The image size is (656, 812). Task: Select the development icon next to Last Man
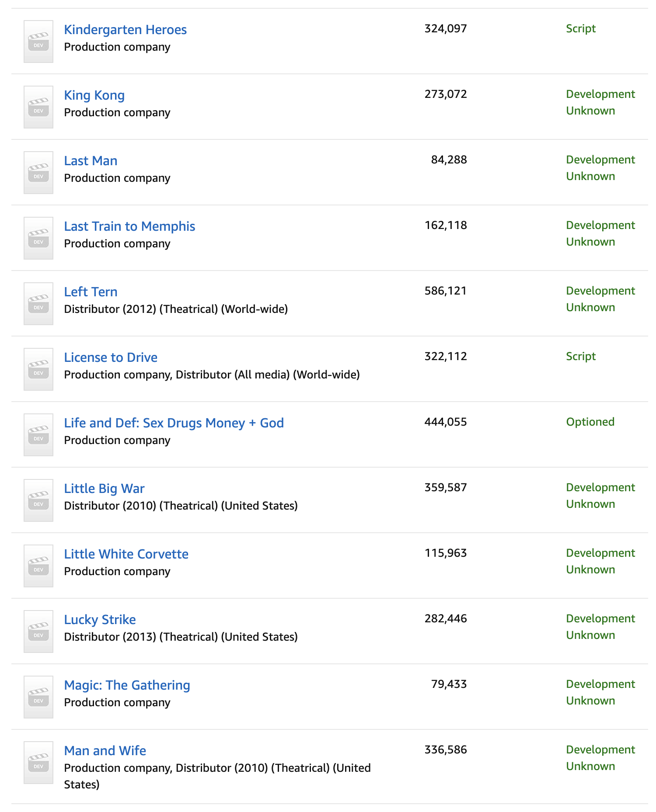38,172
